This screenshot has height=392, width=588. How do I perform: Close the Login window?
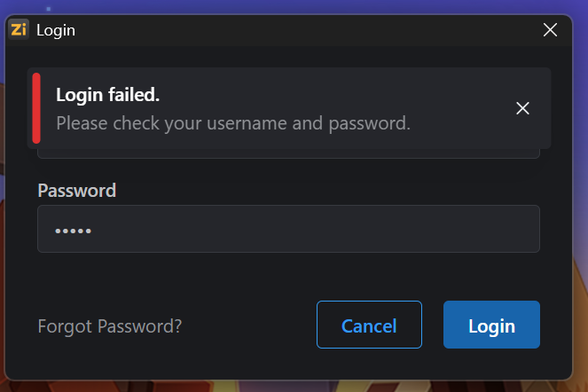point(550,30)
